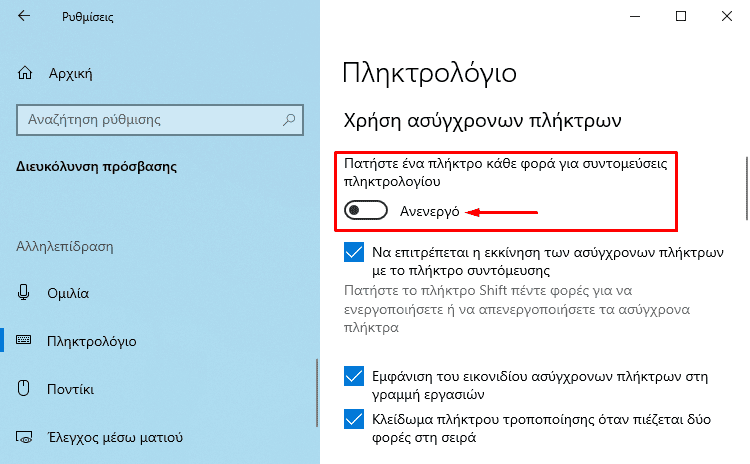Select the Ομιλία microphone icon
Viewport: 750px width, 464px height.
click(23, 292)
